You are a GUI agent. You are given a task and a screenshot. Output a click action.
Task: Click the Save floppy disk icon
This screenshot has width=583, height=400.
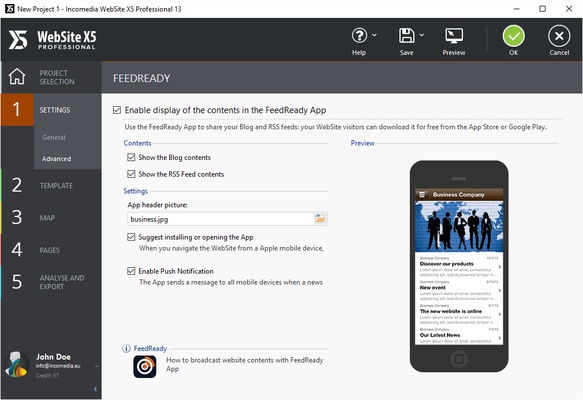pyautogui.click(x=406, y=36)
